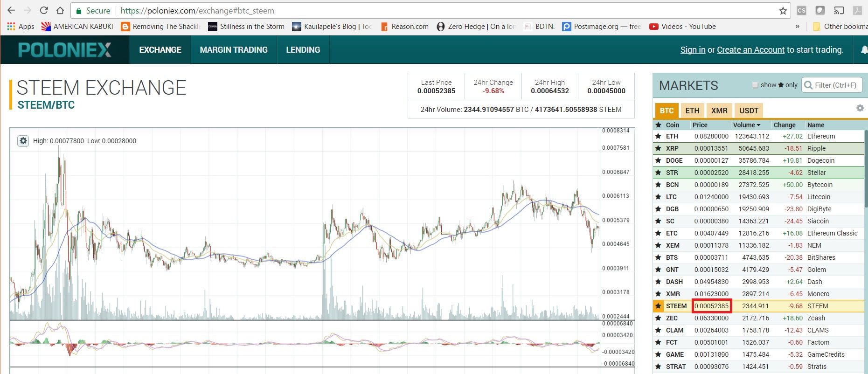
Task: Switch to the BTC markets tab
Action: click(x=667, y=111)
